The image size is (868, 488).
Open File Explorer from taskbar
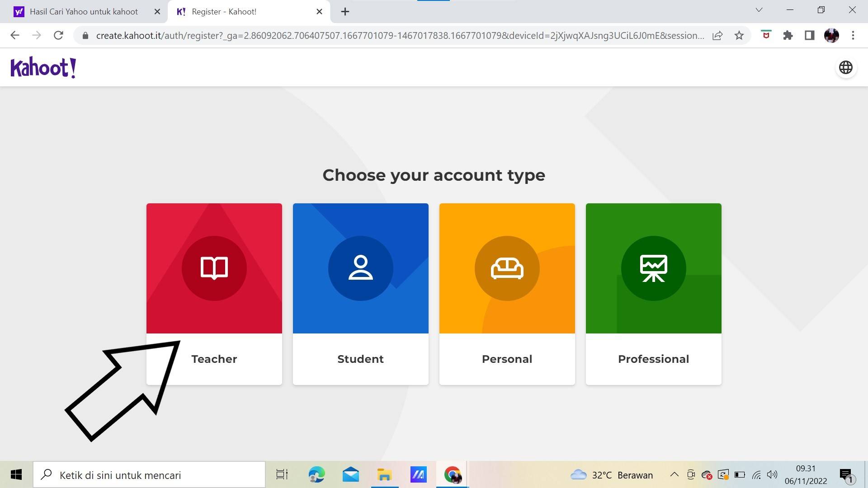[385, 475]
